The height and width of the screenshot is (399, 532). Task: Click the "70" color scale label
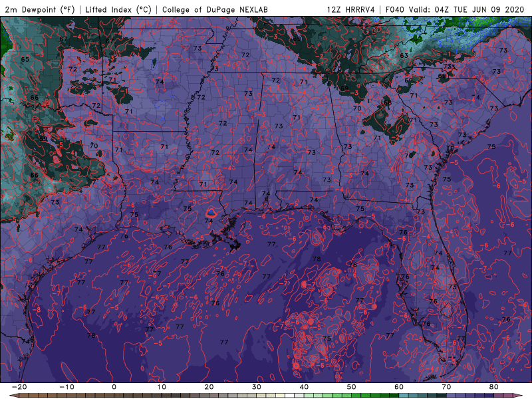[446, 387]
